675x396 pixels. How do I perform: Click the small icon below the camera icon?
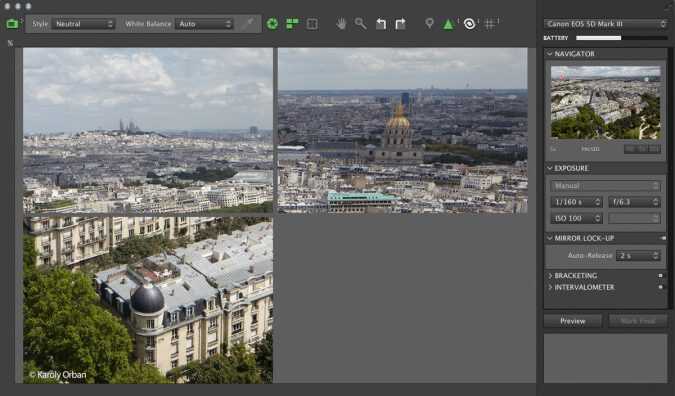coord(10,43)
